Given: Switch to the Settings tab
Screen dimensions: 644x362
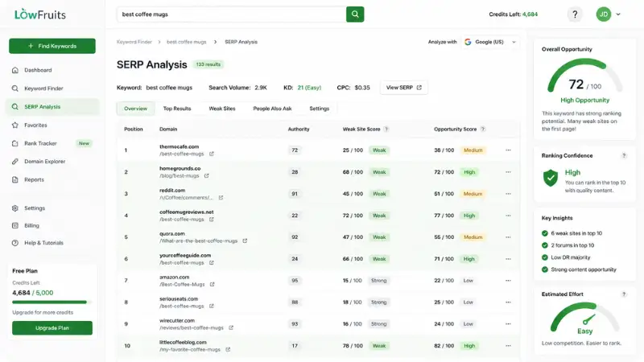Looking at the screenshot, I should click(x=319, y=109).
